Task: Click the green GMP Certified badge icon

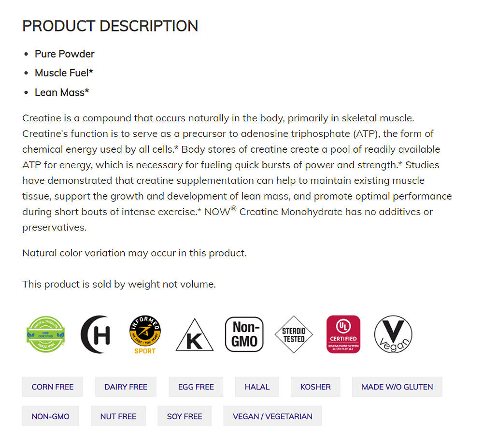Action: click(x=45, y=334)
